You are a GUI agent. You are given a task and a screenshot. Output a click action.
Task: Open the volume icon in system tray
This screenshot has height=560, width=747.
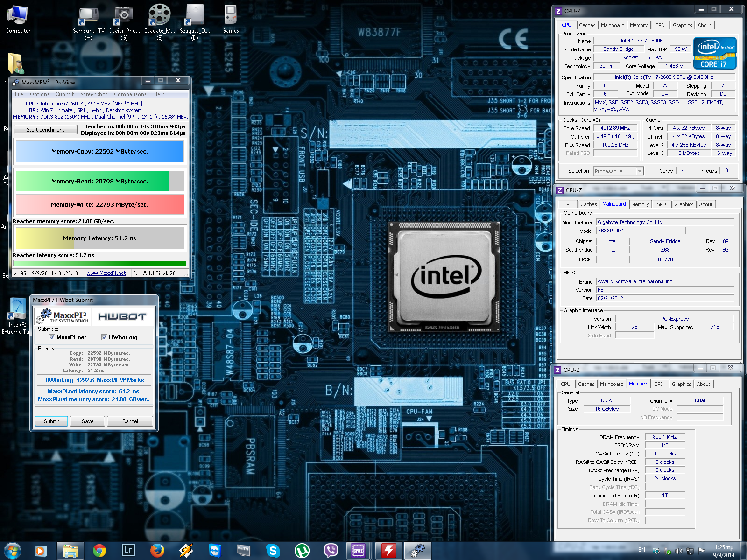[678, 551]
